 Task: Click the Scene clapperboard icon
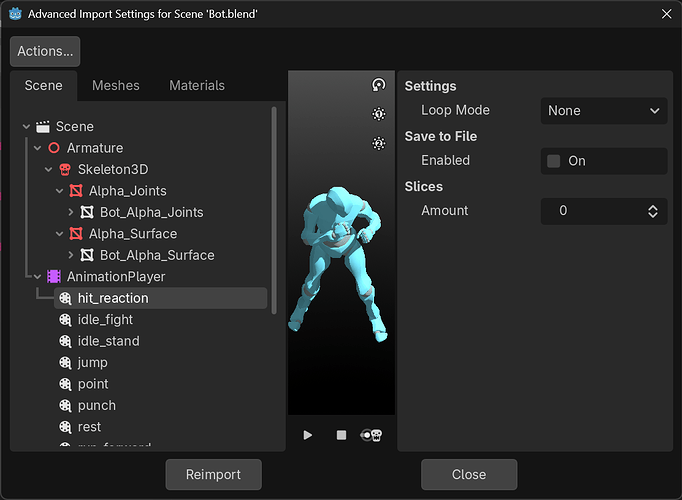pyautogui.click(x=43, y=127)
